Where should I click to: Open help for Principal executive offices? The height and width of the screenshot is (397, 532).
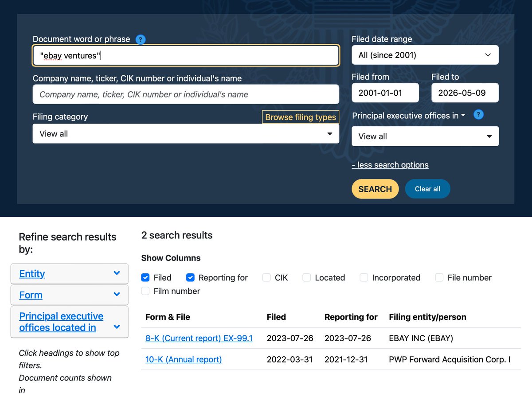[x=478, y=115]
